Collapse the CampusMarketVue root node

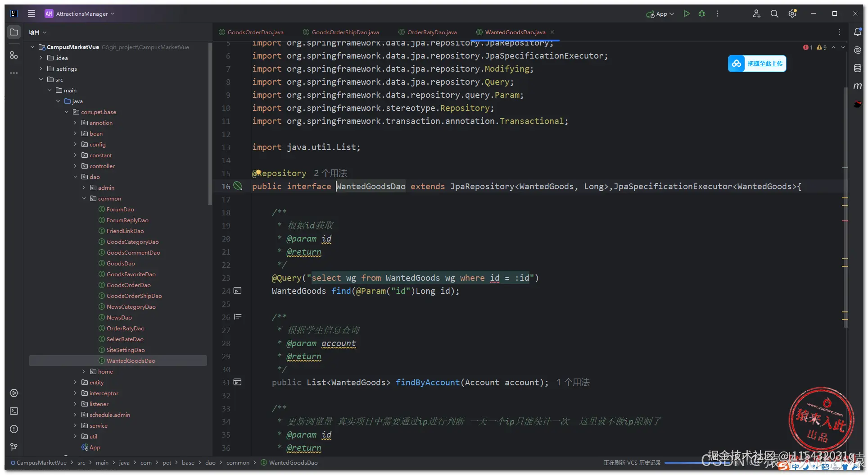[x=32, y=47]
